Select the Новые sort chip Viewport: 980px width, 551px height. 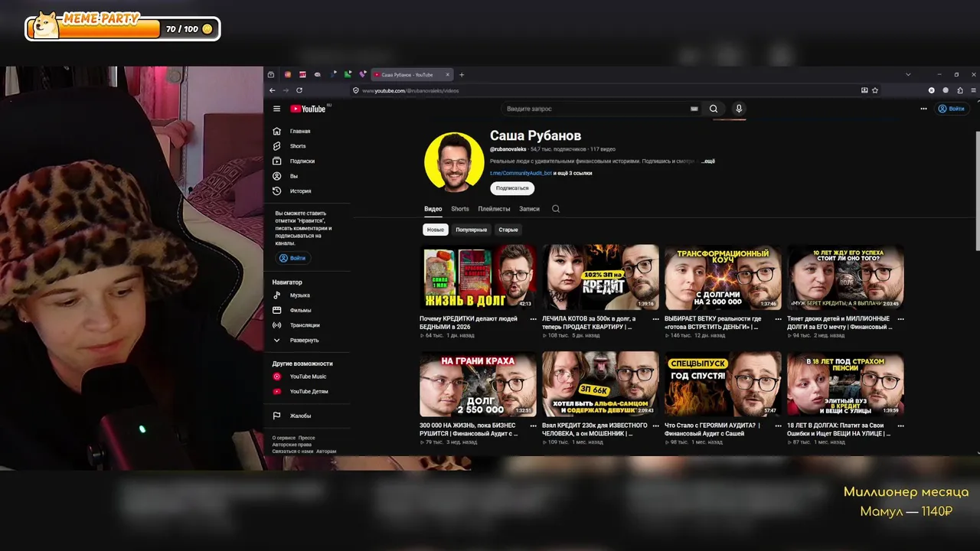coord(436,230)
